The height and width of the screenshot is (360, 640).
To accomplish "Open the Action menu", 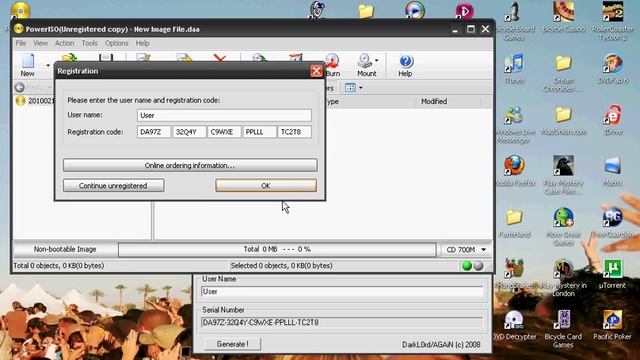I will (64, 43).
